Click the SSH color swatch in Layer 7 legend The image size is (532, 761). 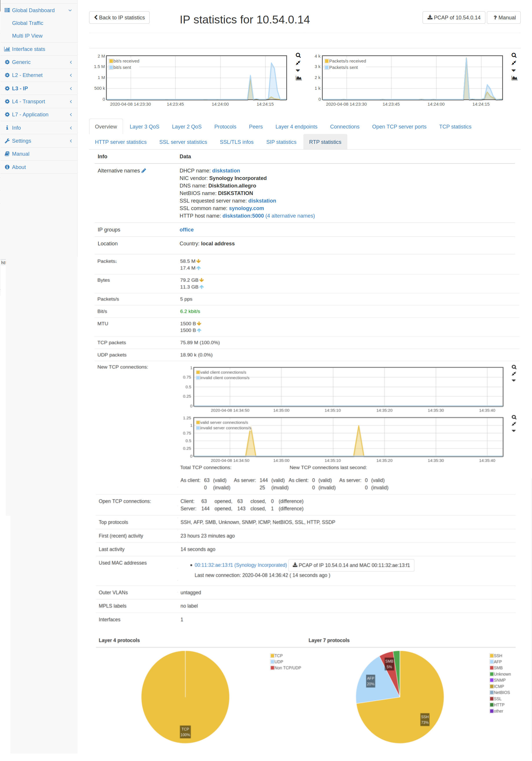(x=491, y=656)
